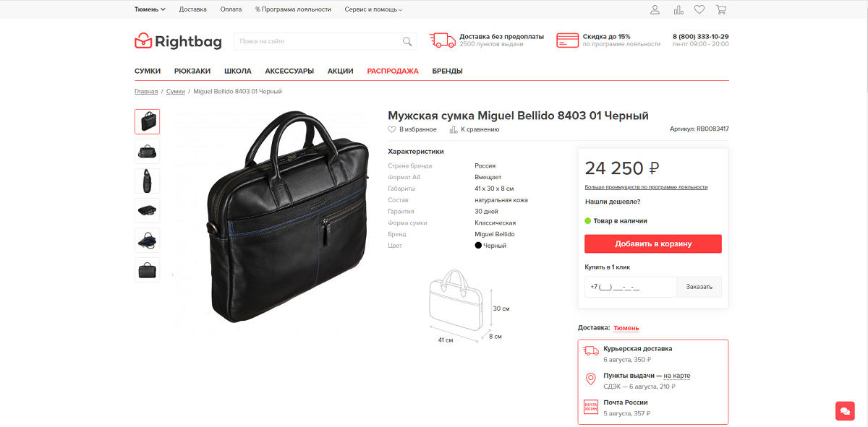Click the Rightbag logo
The width and height of the screenshot is (868, 427).
pos(178,41)
